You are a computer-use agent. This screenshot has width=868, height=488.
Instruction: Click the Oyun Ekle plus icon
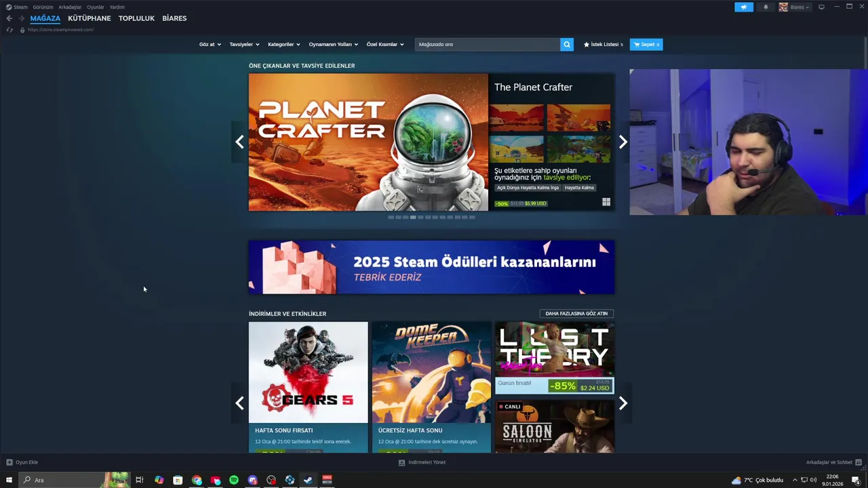pyautogui.click(x=9, y=462)
